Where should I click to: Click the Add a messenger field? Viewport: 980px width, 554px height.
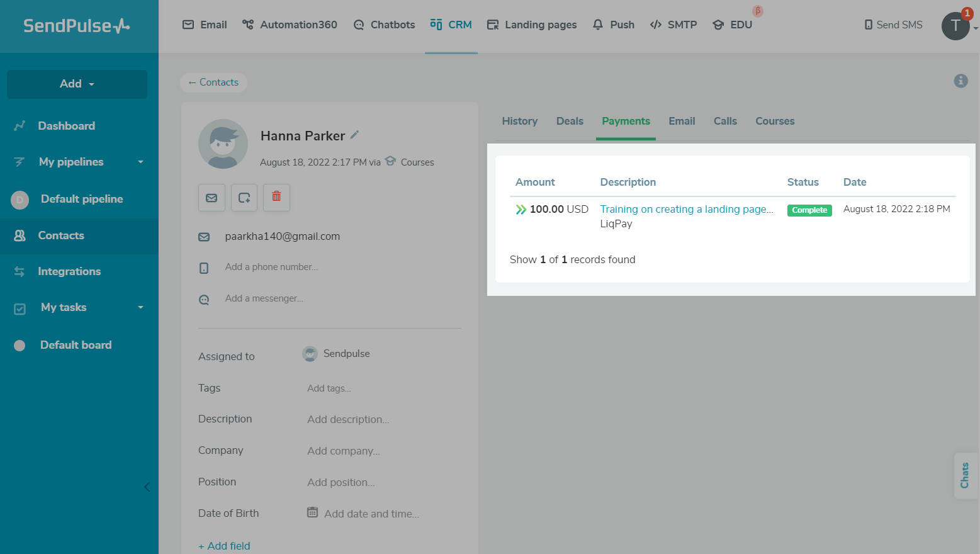tap(264, 298)
